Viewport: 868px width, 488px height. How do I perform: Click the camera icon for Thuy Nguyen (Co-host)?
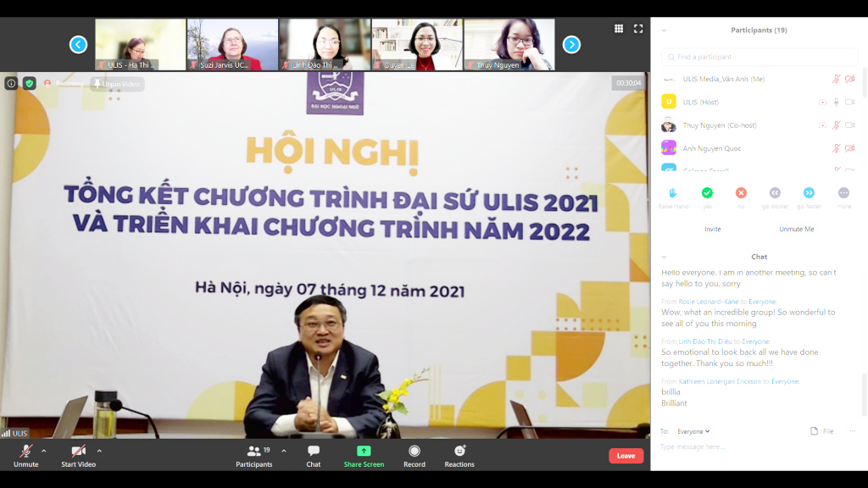tap(849, 125)
